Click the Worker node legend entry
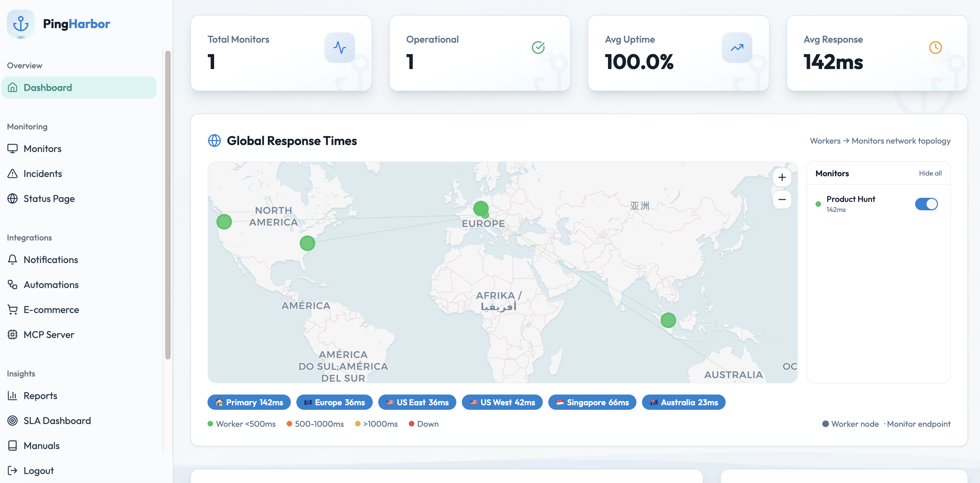Viewport: 980px width, 483px height. 850,424
